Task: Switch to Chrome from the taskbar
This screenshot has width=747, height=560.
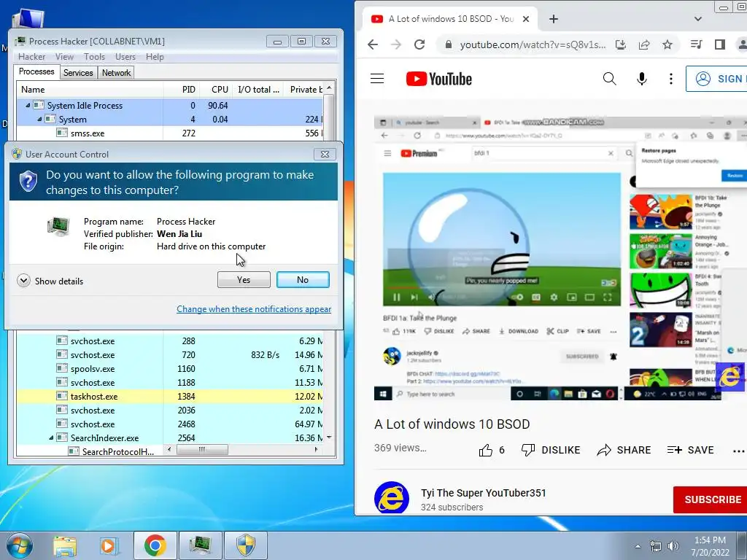Action: [x=155, y=545]
